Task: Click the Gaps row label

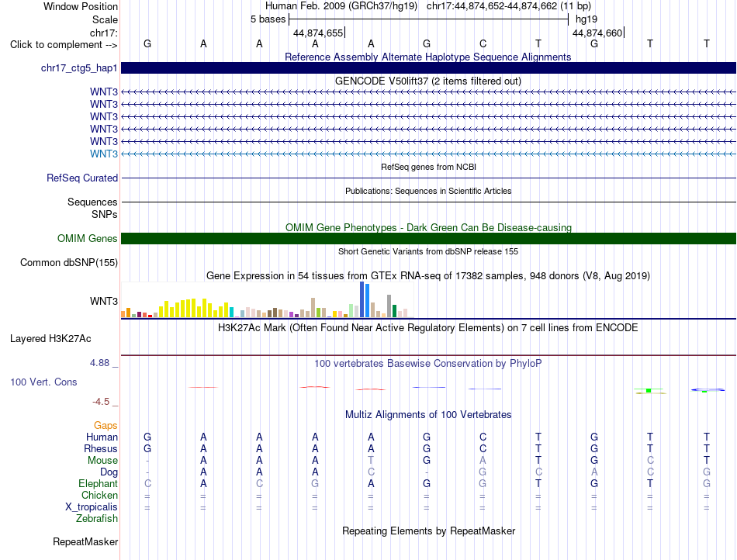Action: click(106, 425)
